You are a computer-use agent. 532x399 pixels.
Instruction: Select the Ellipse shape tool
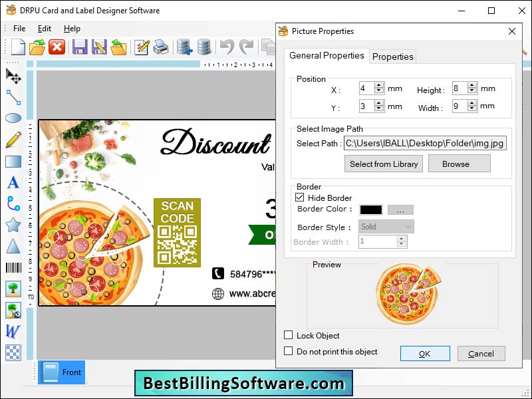click(x=13, y=118)
